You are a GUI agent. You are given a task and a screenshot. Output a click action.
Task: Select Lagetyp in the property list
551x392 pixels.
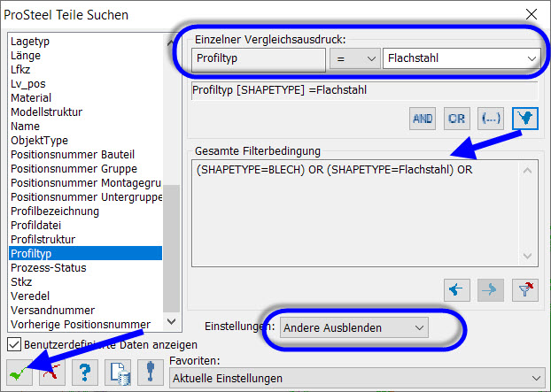click(85, 42)
